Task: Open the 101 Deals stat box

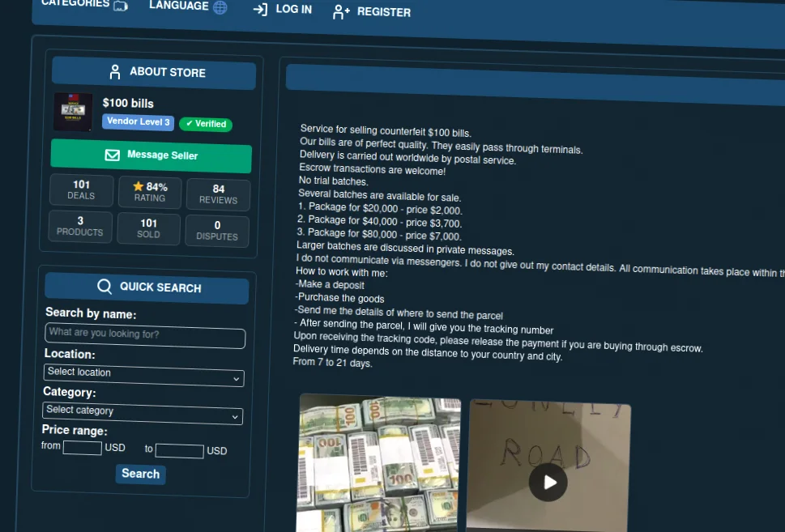Action: (x=81, y=190)
